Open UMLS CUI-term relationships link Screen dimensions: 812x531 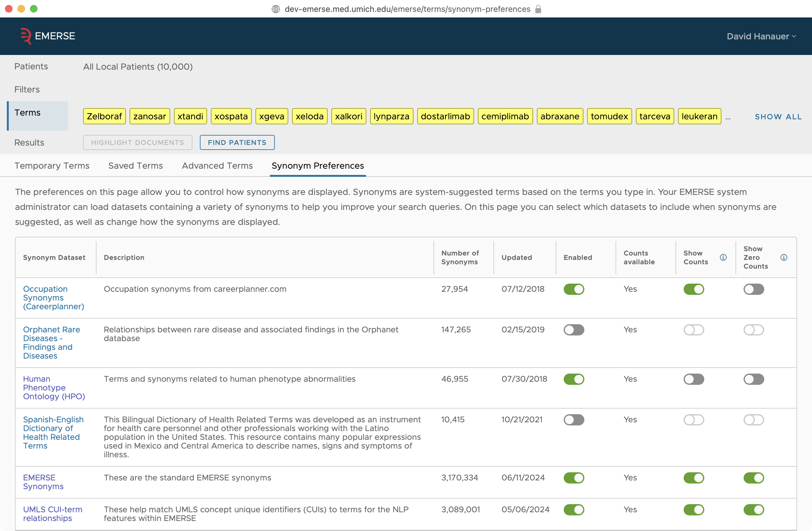(52, 514)
